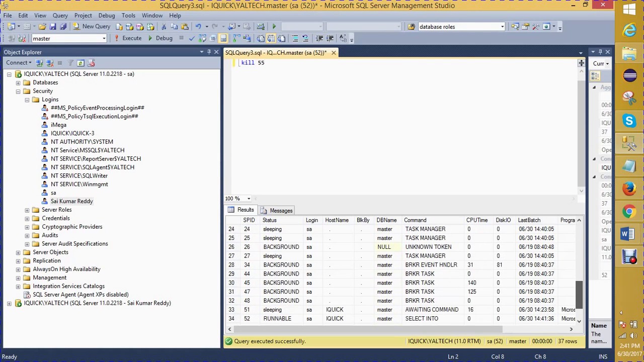Click the Paste clipboard icon

click(185, 27)
